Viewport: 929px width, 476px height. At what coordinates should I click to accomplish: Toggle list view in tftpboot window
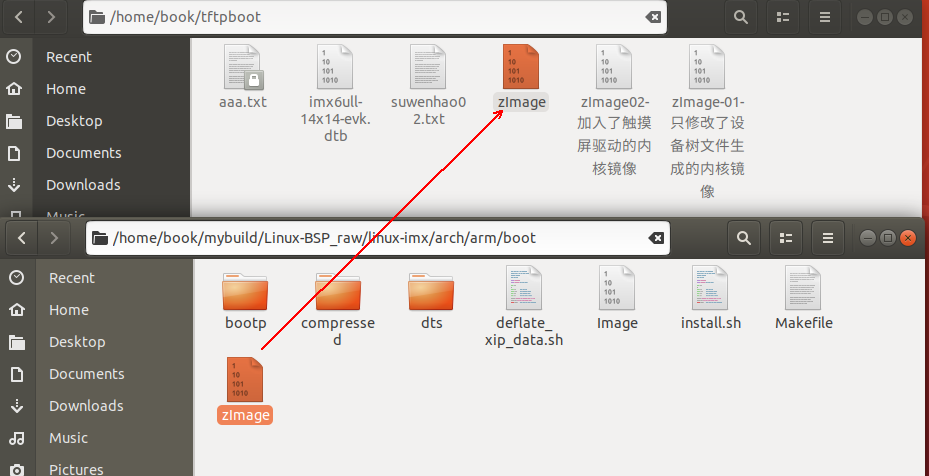tap(783, 17)
